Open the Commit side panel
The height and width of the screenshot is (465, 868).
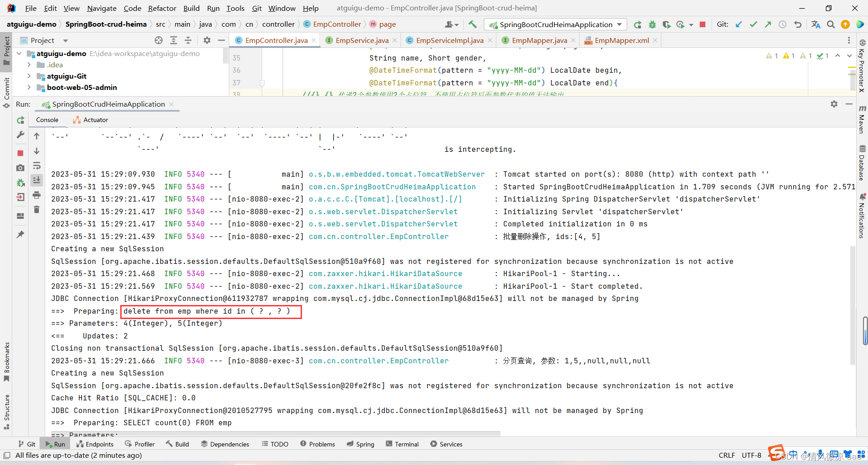click(x=6, y=92)
